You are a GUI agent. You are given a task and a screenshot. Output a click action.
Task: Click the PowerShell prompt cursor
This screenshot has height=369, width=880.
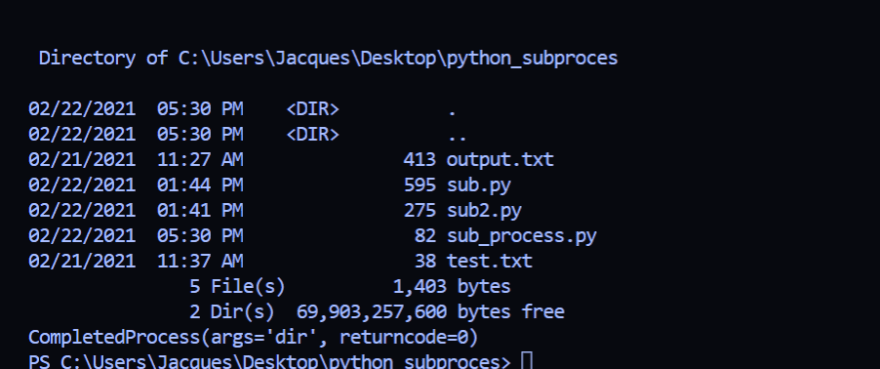(x=526, y=361)
